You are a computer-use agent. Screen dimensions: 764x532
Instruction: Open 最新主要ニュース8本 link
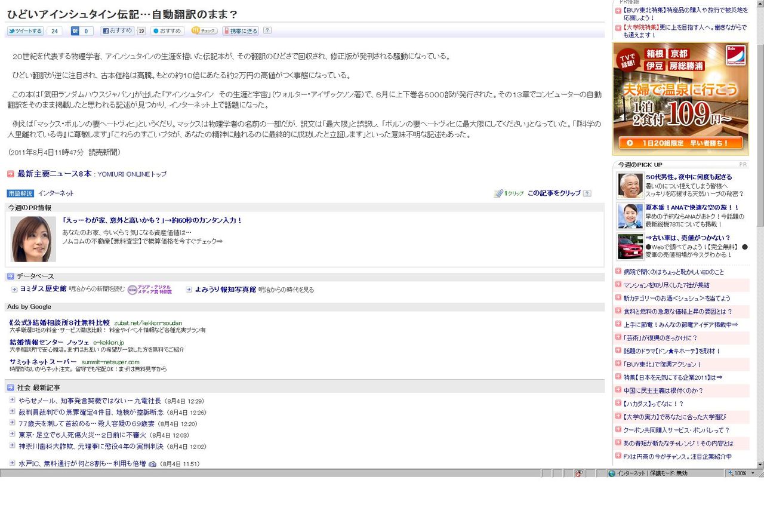[x=54, y=174]
